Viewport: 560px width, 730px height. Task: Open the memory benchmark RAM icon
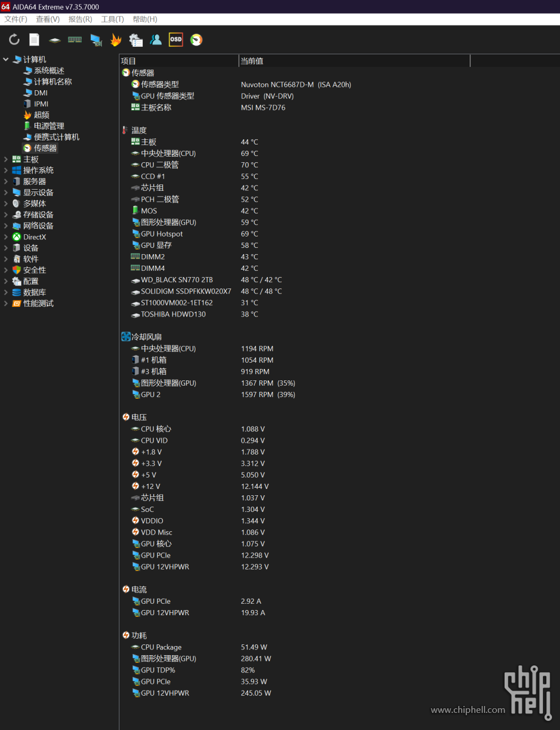coord(75,39)
